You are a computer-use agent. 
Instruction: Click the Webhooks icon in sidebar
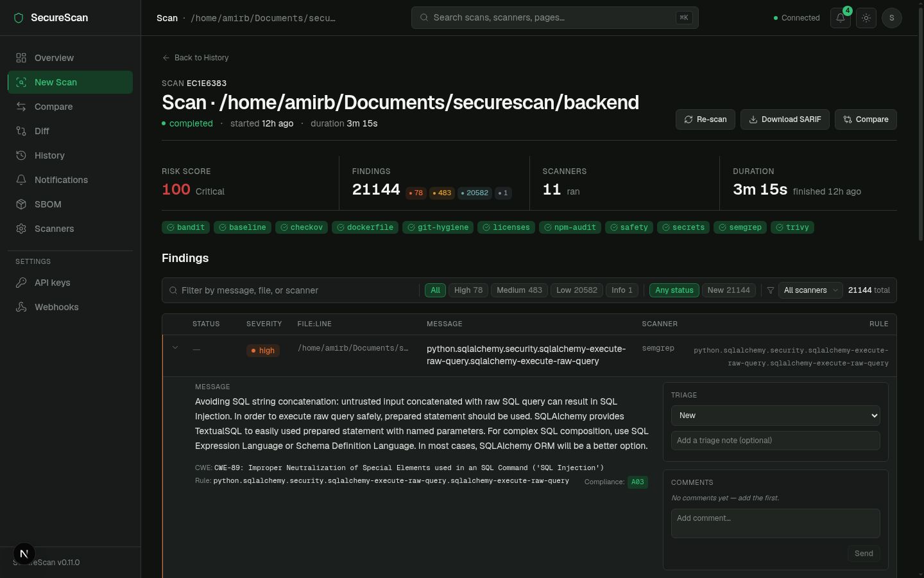pyautogui.click(x=21, y=307)
